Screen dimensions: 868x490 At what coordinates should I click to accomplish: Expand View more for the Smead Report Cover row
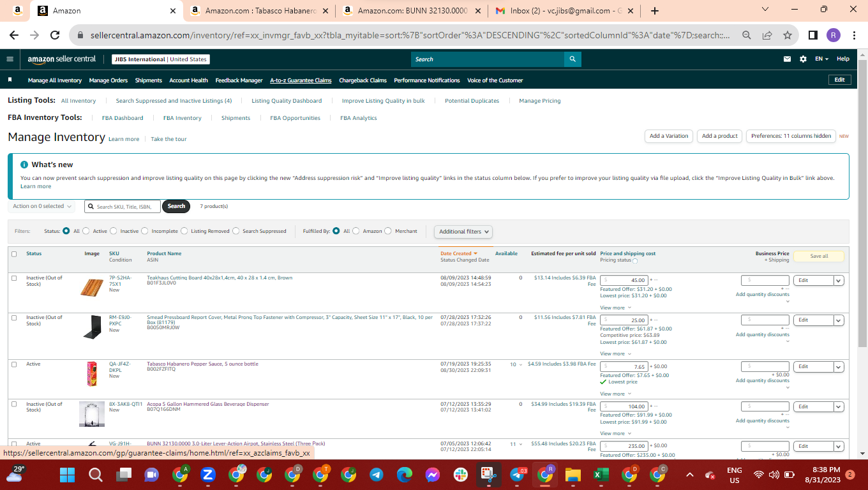pos(615,353)
